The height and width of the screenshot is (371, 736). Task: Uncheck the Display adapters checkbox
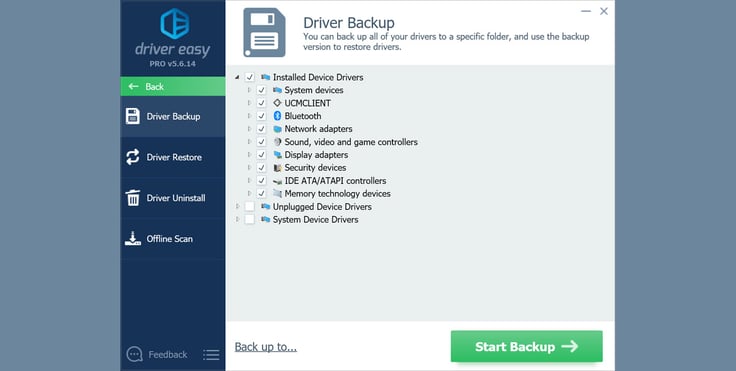pyautogui.click(x=261, y=155)
